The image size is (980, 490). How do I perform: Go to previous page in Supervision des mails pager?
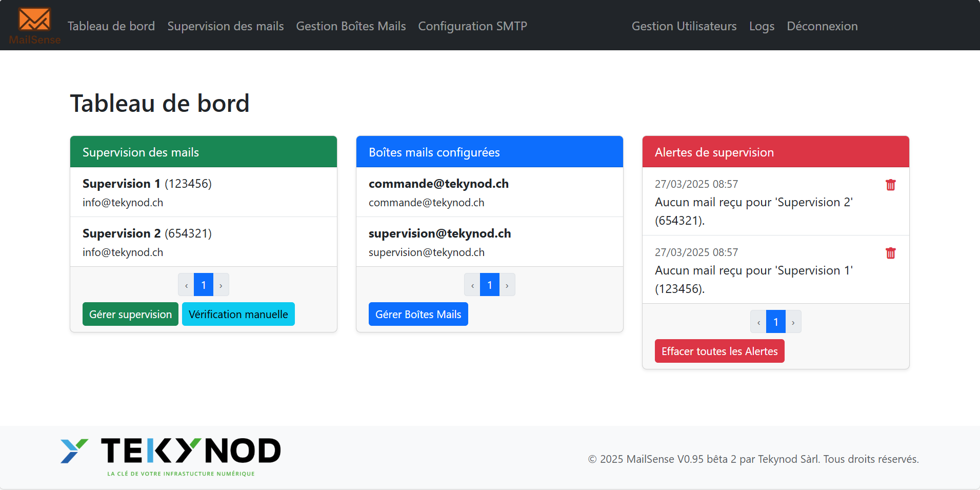pos(186,285)
